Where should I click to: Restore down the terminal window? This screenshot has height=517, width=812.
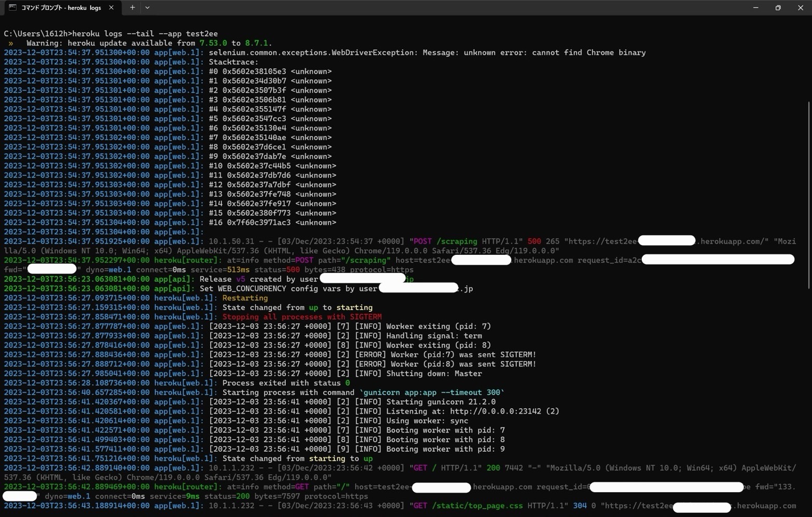pyautogui.click(x=778, y=8)
